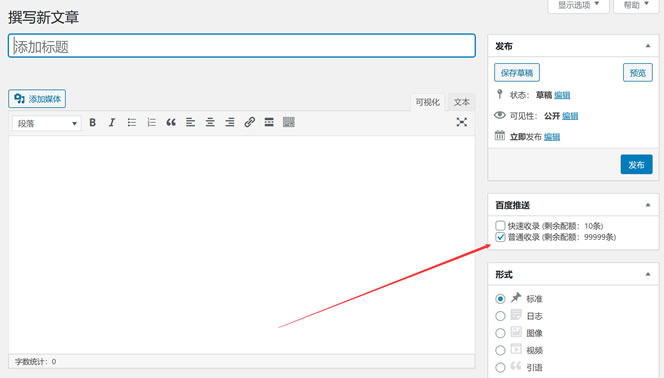Click the 日志 format icon
The height and width of the screenshot is (378, 664).
coord(516,315)
